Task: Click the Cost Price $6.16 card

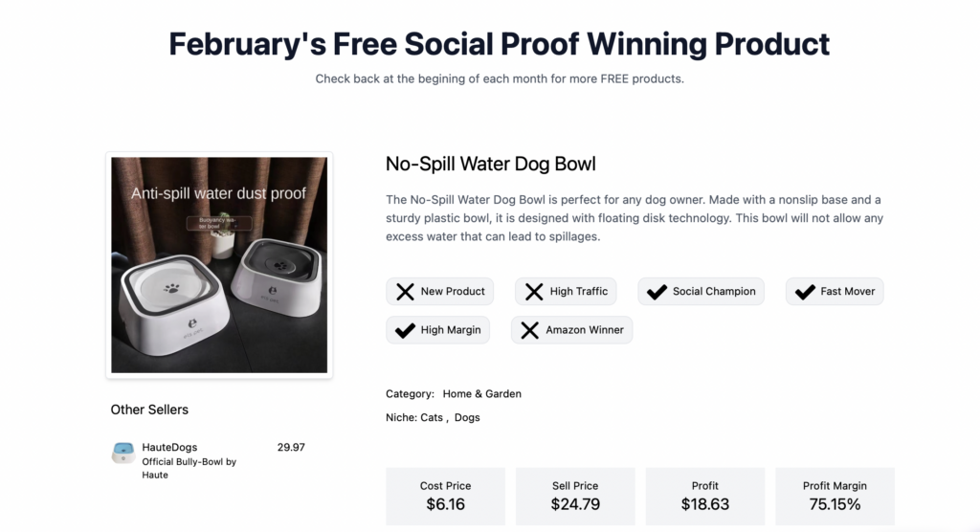Action: (446, 497)
